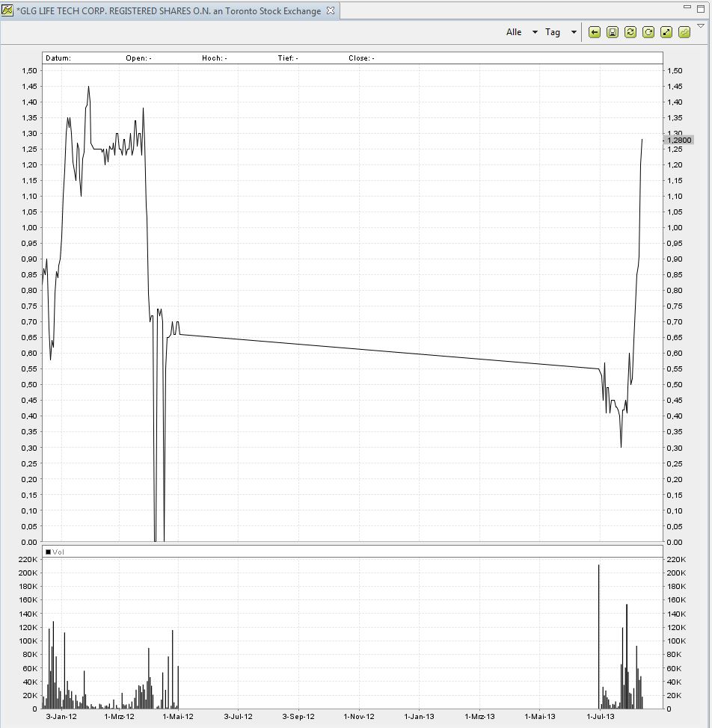Click the 'Hoch: -' header field

click(x=214, y=58)
